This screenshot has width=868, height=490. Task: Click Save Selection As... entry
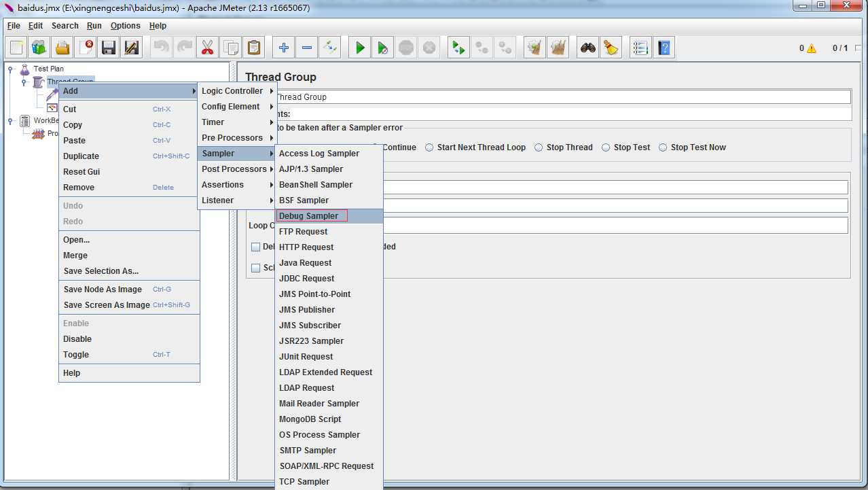pyautogui.click(x=129, y=271)
